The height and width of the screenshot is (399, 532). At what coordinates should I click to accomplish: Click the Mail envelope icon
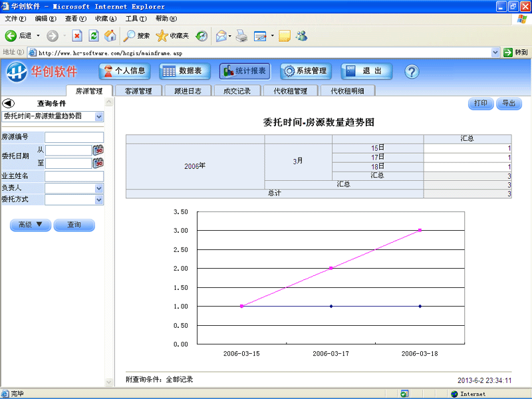pos(221,36)
